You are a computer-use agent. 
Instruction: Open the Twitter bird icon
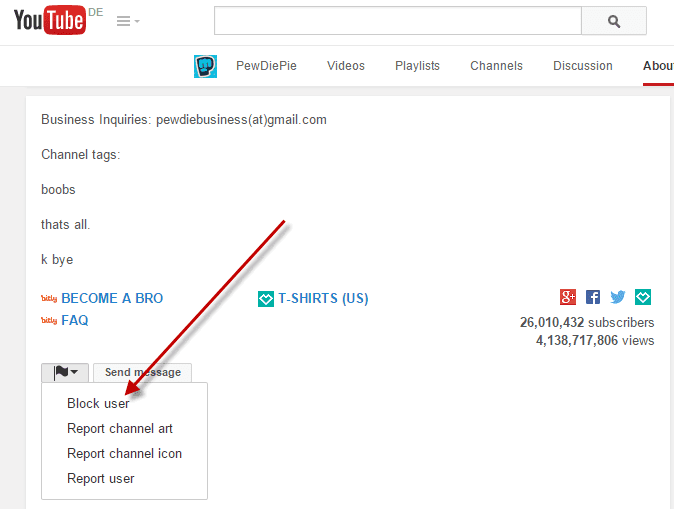tap(618, 297)
